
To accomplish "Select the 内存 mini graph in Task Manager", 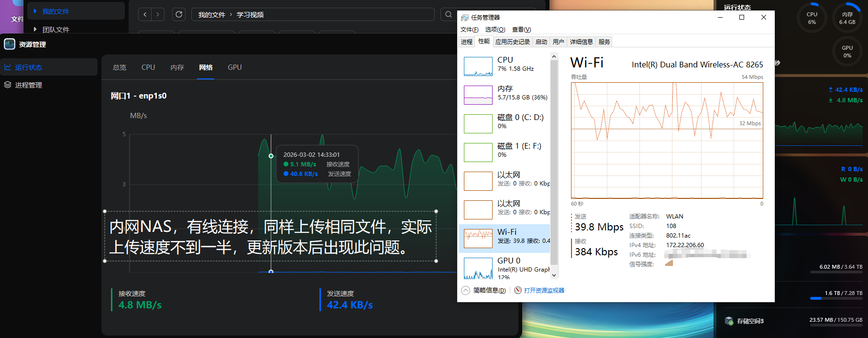I will (478, 95).
